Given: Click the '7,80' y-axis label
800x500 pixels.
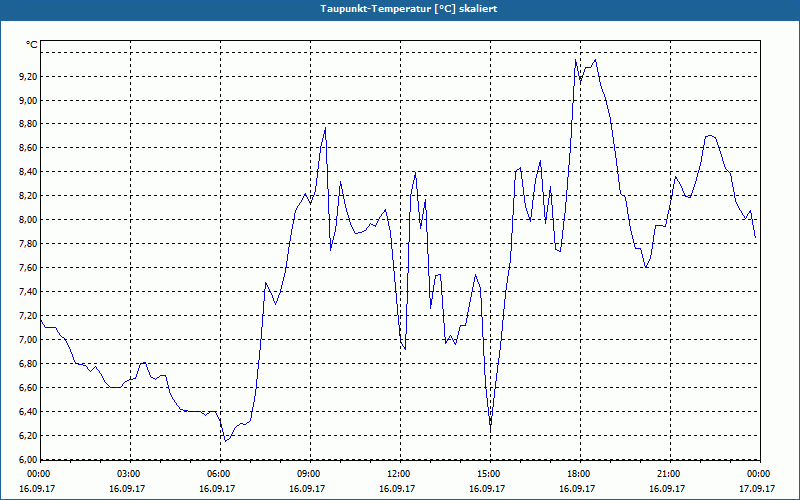Looking at the screenshot, I should (28, 244).
